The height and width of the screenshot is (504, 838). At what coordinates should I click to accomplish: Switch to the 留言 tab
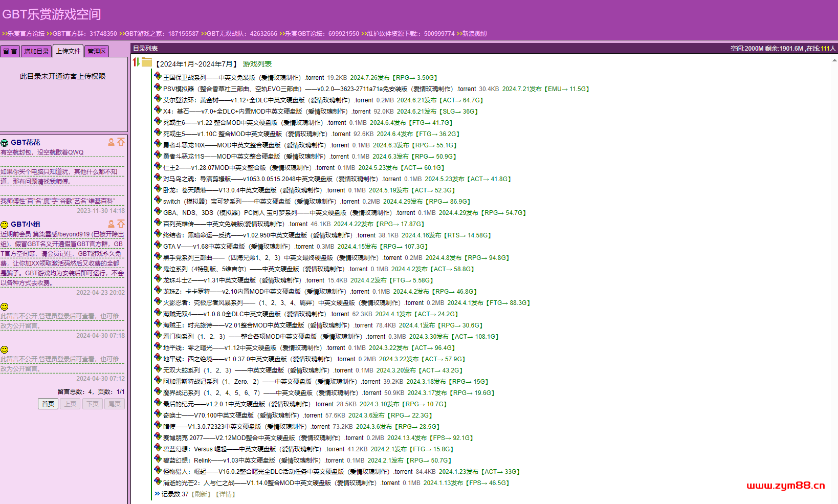click(10, 51)
